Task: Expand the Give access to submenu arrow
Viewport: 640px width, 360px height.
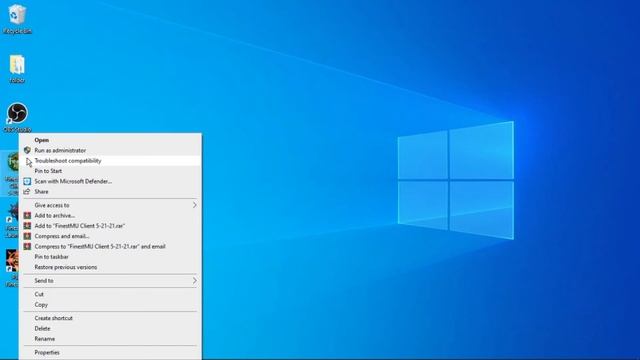Action: 195,205
